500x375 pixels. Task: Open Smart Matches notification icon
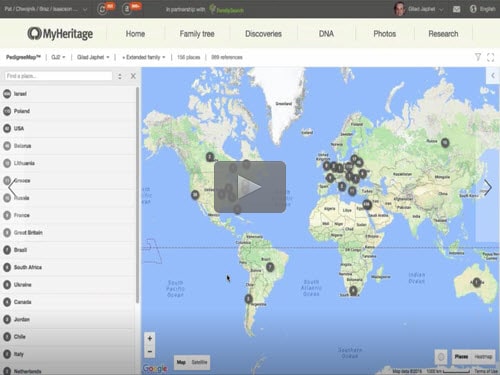pos(103,9)
